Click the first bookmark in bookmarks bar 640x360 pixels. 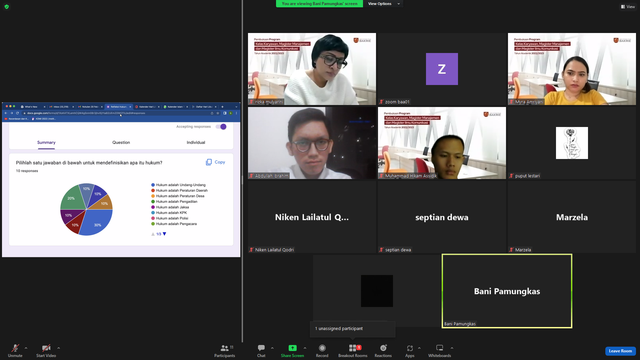tap(16, 119)
